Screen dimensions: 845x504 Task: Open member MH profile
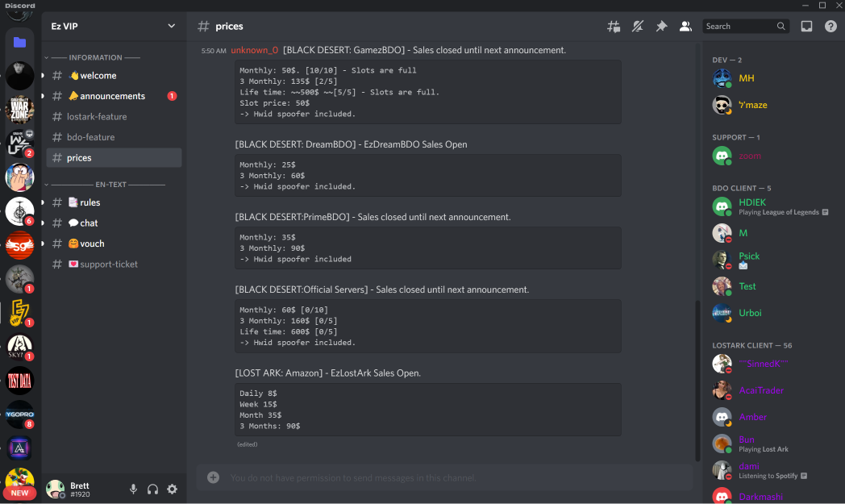pyautogui.click(x=772, y=78)
